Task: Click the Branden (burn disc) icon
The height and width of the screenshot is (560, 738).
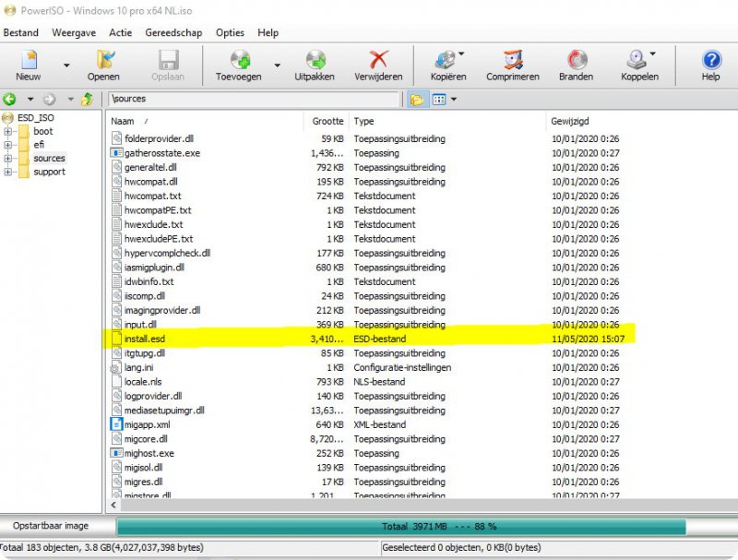Action: [x=577, y=62]
